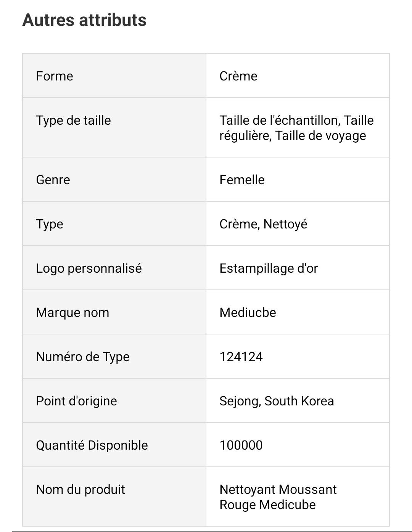The width and height of the screenshot is (412, 532).
Task: Select the "Quantité Disponible" label
Action: click(92, 445)
